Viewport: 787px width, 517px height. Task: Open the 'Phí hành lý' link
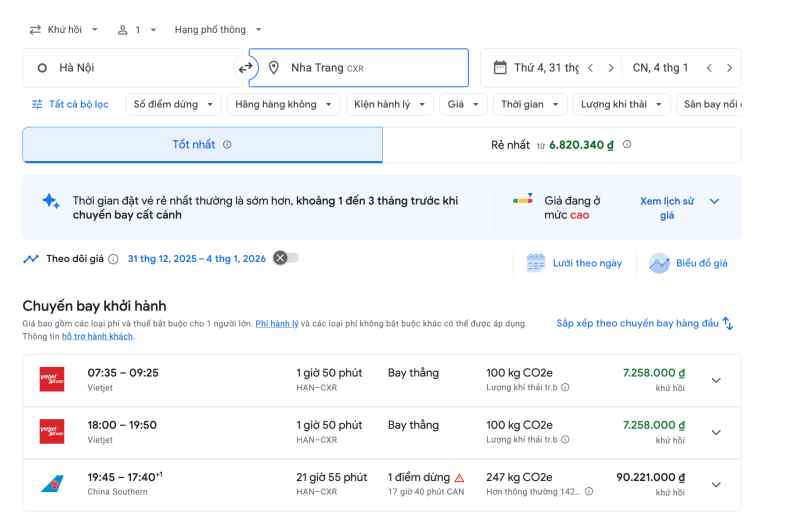pos(277,324)
